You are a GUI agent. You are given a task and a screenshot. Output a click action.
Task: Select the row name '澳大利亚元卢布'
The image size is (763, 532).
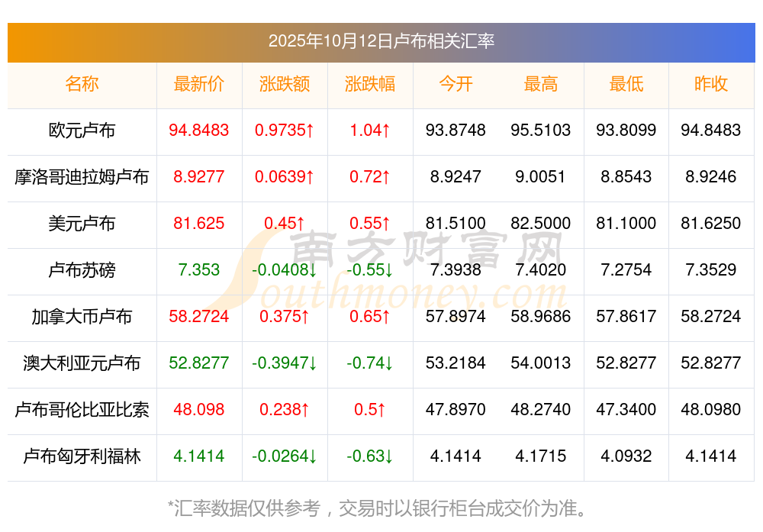pos(82,363)
